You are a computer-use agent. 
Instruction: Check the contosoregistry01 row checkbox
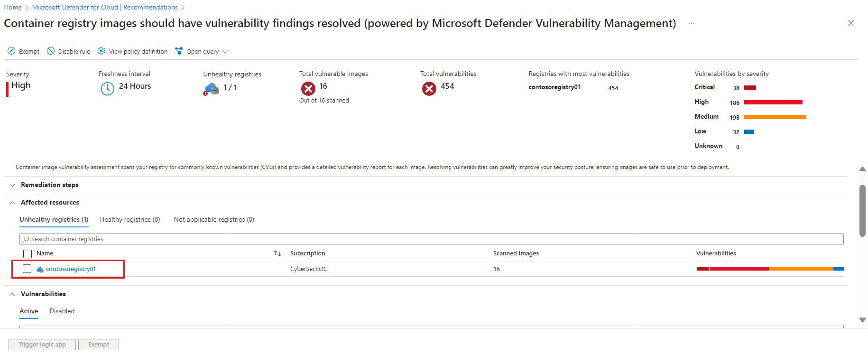[x=27, y=269]
